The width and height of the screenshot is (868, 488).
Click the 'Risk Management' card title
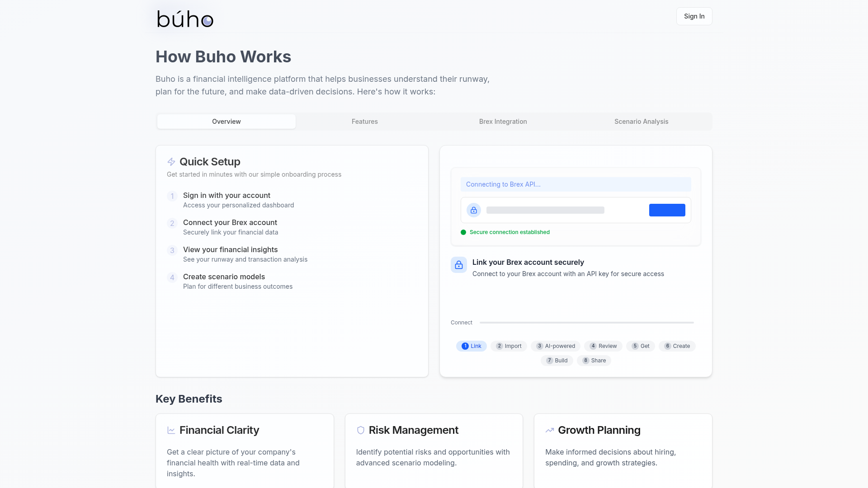click(x=414, y=430)
